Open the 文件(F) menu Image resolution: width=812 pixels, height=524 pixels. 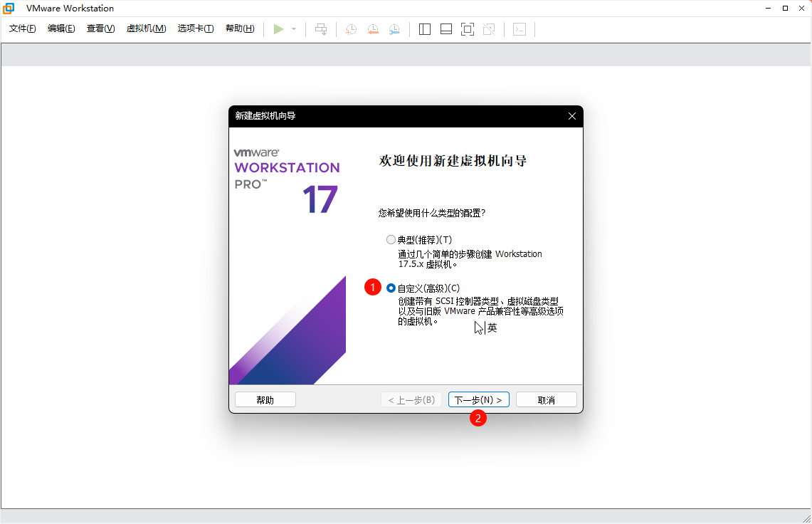(22, 28)
